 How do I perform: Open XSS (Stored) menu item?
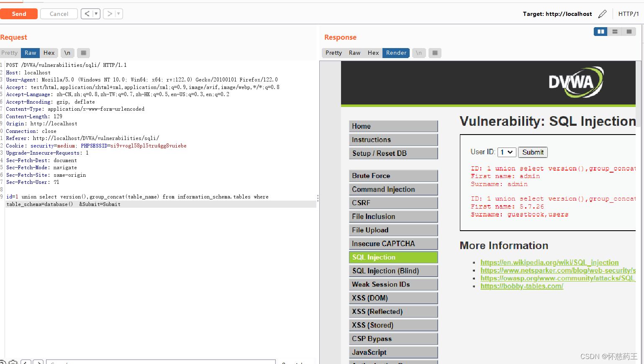click(393, 325)
